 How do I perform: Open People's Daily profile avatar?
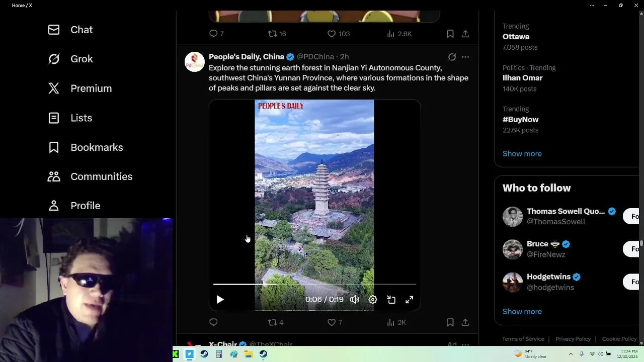(x=195, y=62)
